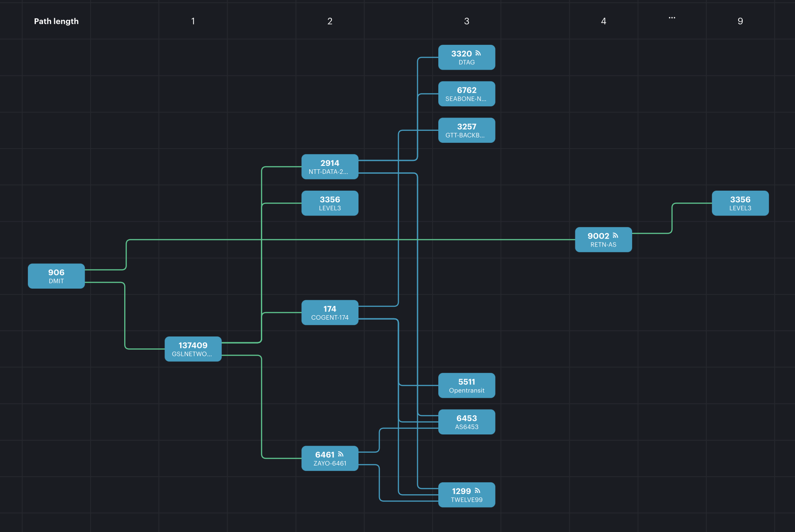Click the feed icon on 6461 ZAYO-6461

click(341, 454)
